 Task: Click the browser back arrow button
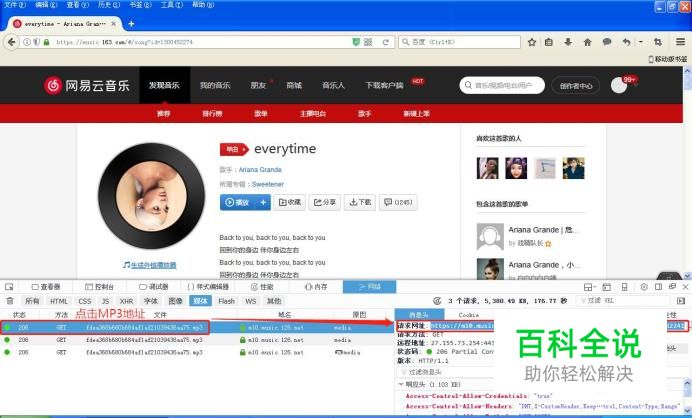(x=12, y=42)
